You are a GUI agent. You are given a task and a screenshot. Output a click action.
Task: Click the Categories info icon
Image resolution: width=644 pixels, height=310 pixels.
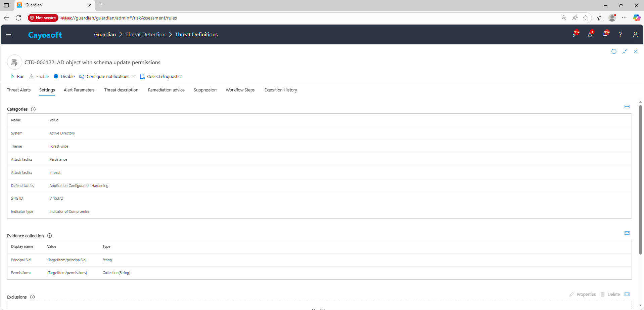coord(33,109)
